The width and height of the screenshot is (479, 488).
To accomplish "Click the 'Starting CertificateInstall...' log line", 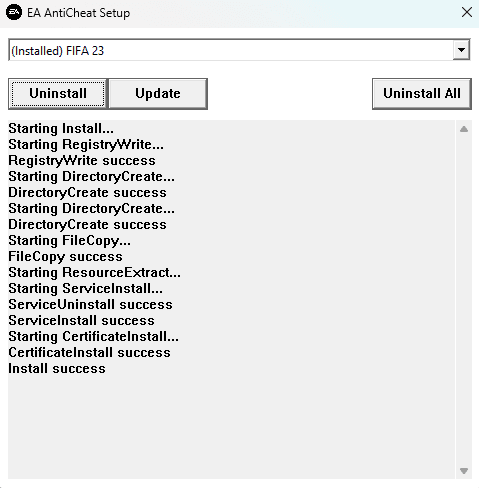I will 94,337.
